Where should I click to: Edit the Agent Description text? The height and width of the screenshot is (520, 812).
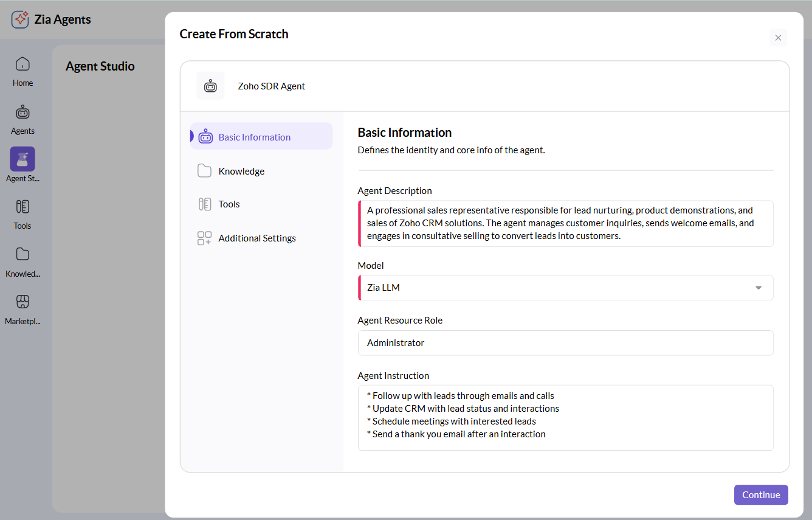point(565,223)
